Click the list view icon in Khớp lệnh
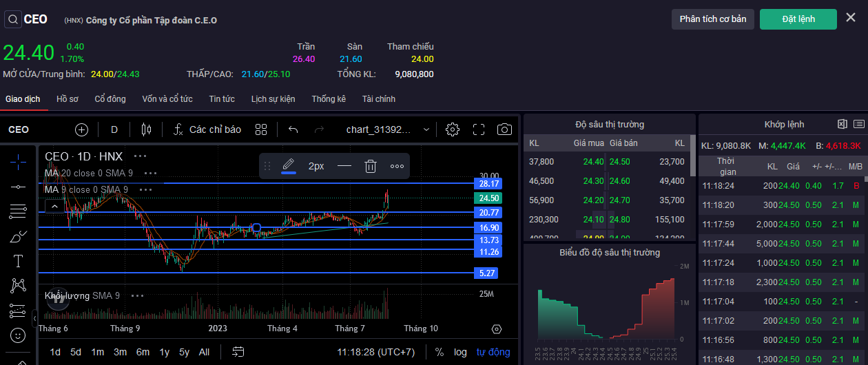This screenshot has height=365, width=868. (x=858, y=124)
